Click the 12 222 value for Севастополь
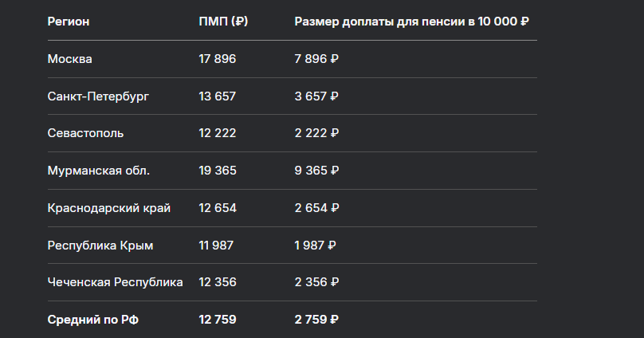The image size is (644, 338). click(x=217, y=133)
